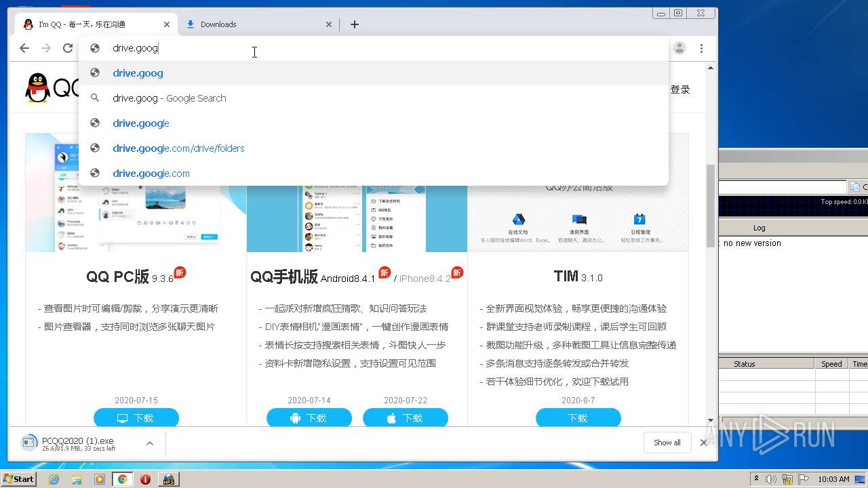Click the browser Forward arrow

point(46,48)
